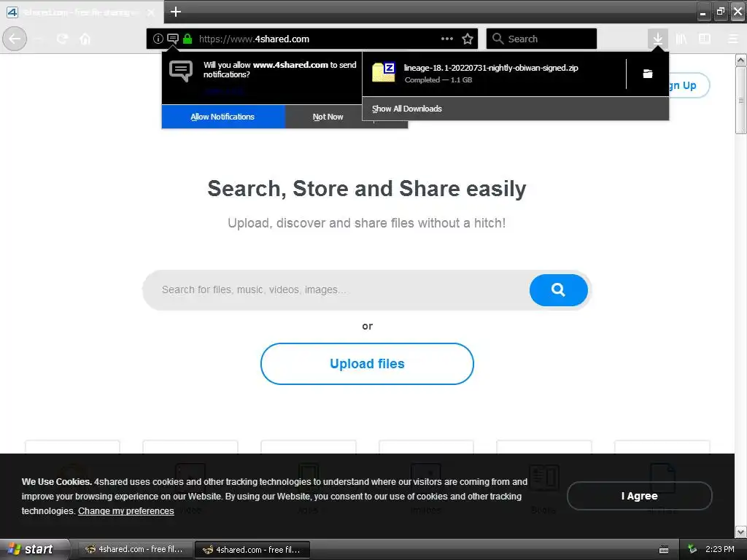Screen dimensions: 747x560
Task: Toggle the sidebar view icon
Action: click(x=705, y=39)
